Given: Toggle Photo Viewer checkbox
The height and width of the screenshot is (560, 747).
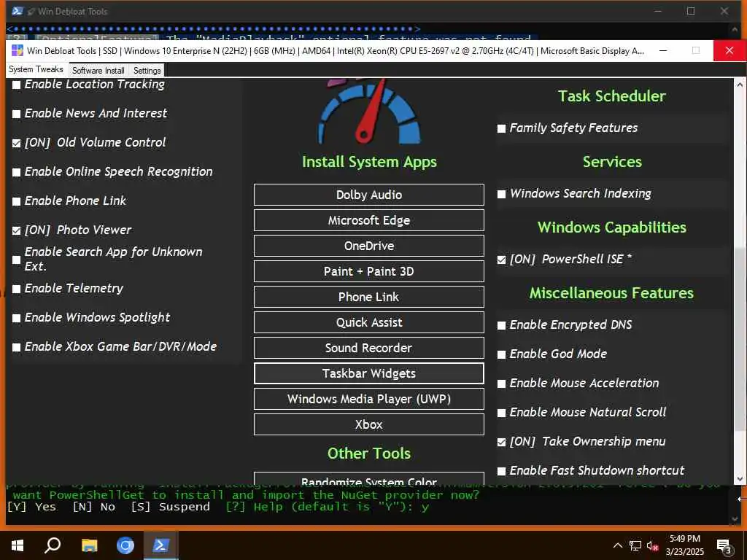Looking at the screenshot, I should [16, 230].
